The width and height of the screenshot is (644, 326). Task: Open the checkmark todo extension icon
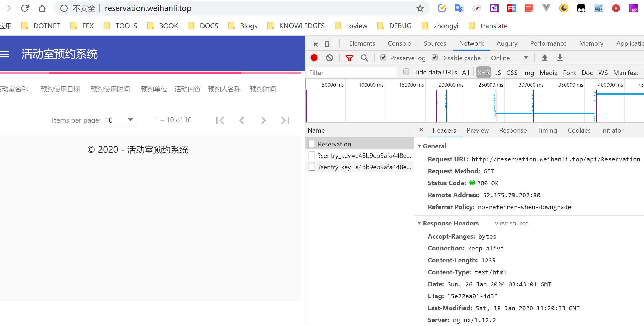click(442, 8)
